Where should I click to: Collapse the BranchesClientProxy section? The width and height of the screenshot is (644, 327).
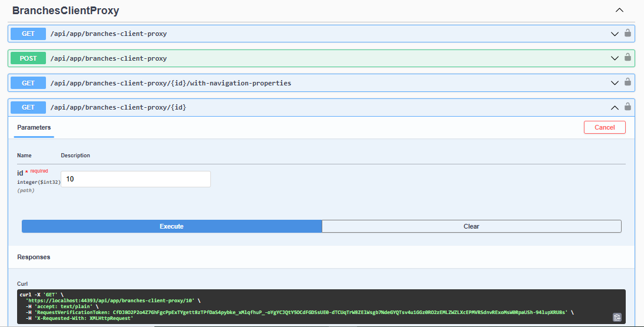(619, 10)
